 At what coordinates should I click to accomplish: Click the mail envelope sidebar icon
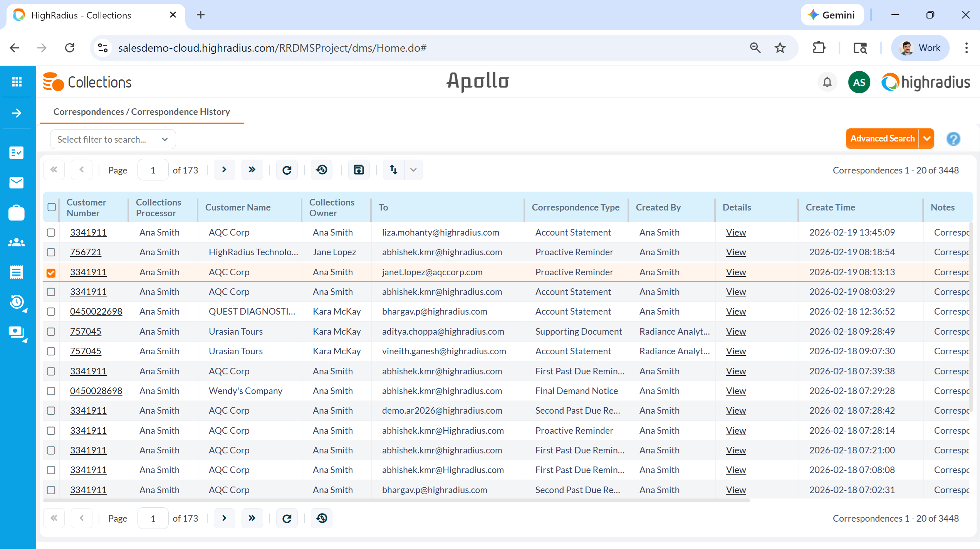click(17, 182)
